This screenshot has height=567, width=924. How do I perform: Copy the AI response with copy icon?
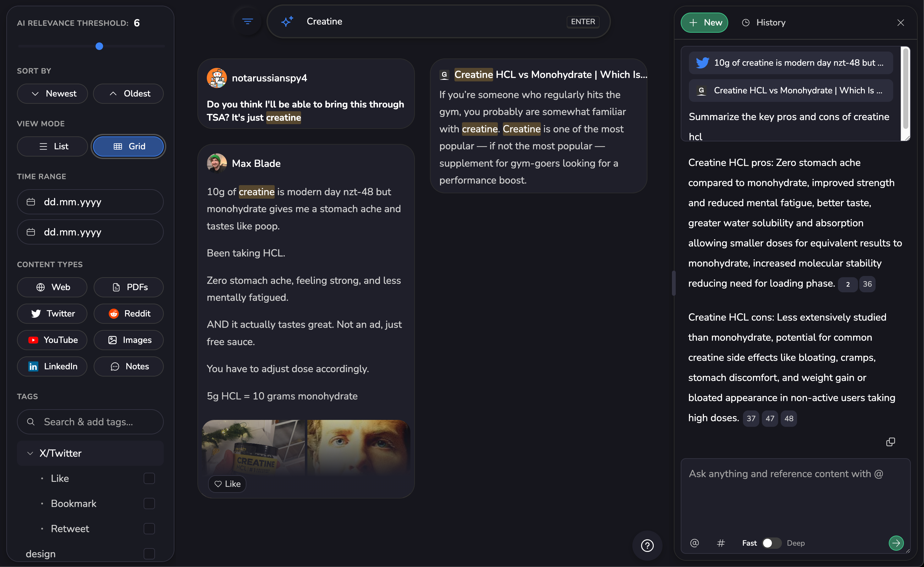tap(890, 442)
